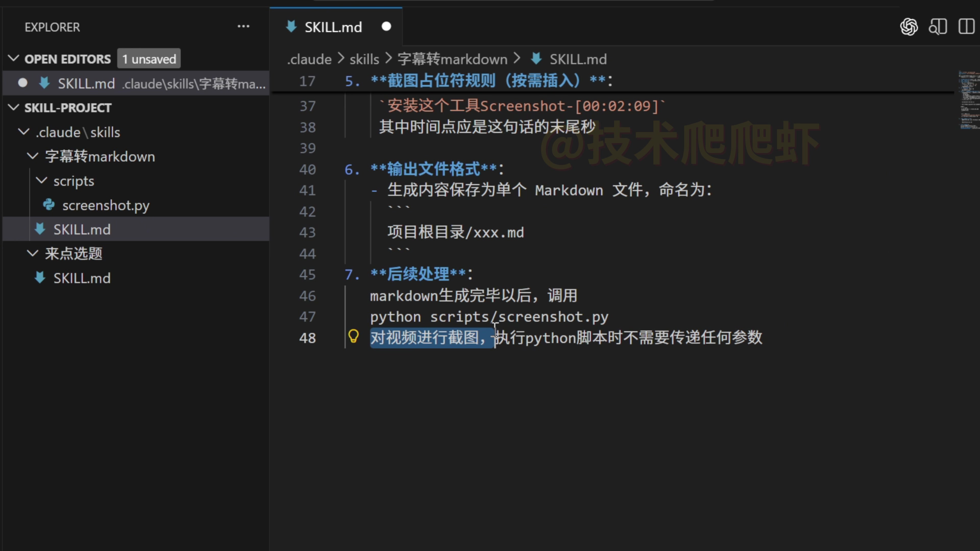Screen dimensions: 980x551
Task: Click unsaved dot on SKILL.md tab
Action: point(386,27)
